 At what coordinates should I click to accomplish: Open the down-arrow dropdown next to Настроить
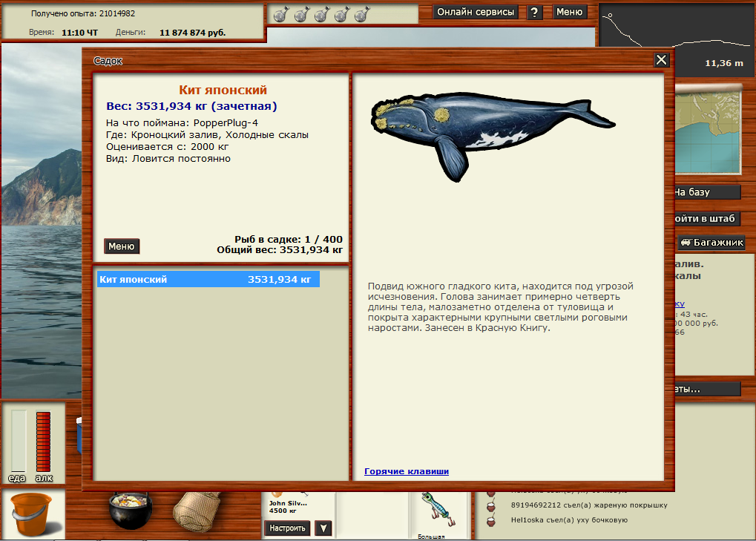[323, 528]
